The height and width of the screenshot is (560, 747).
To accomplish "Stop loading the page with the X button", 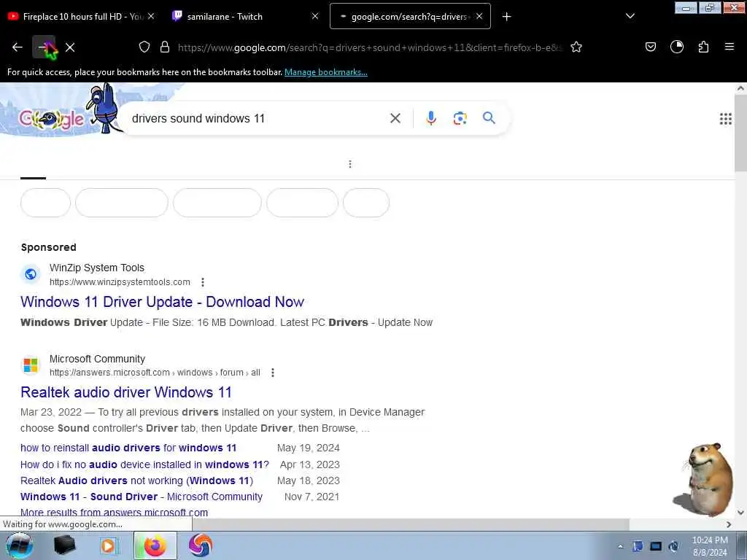I will tap(70, 47).
